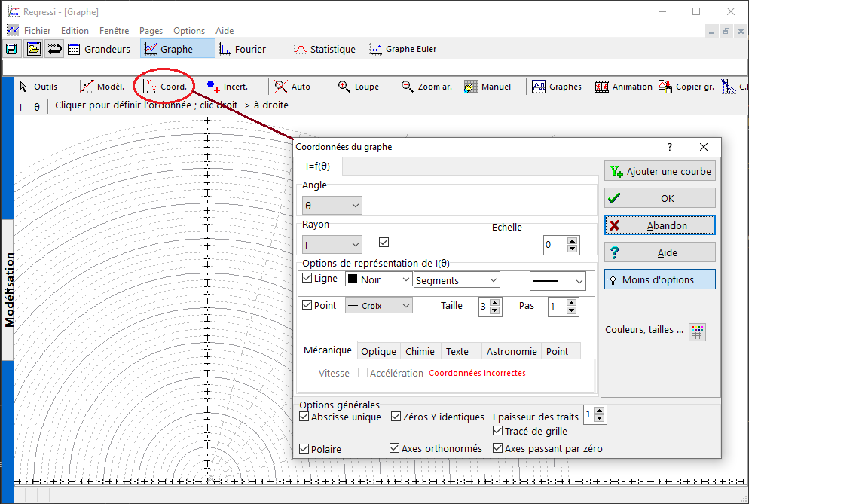Open the Options menu
Screen dimensions: 868x504
click(x=189, y=31)
